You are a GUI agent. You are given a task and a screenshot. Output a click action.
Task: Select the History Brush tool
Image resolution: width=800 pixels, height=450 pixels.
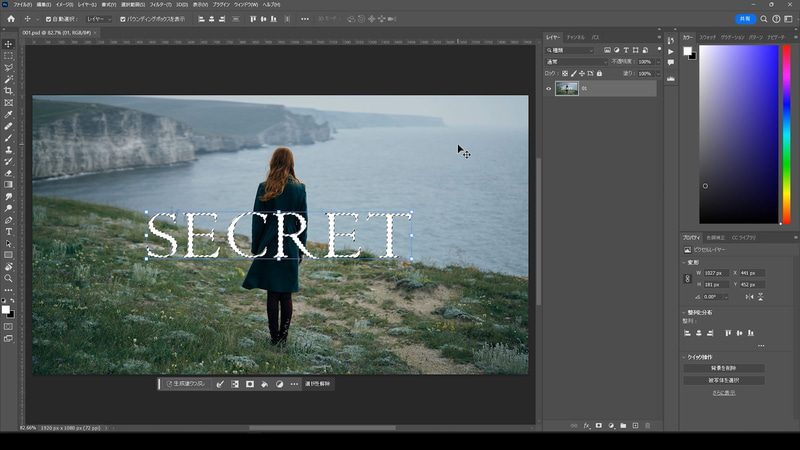pos(8,161)
